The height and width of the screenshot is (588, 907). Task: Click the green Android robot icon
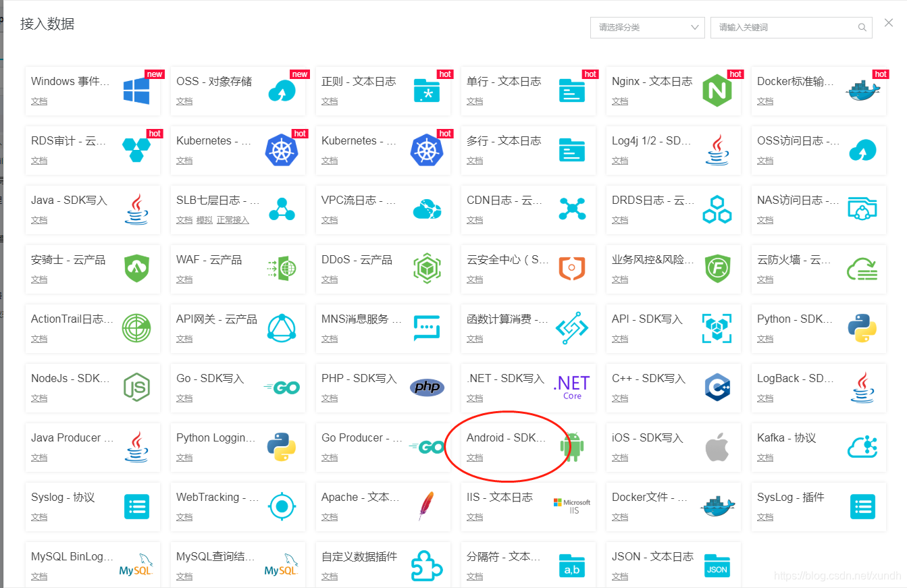click(572, 447)
